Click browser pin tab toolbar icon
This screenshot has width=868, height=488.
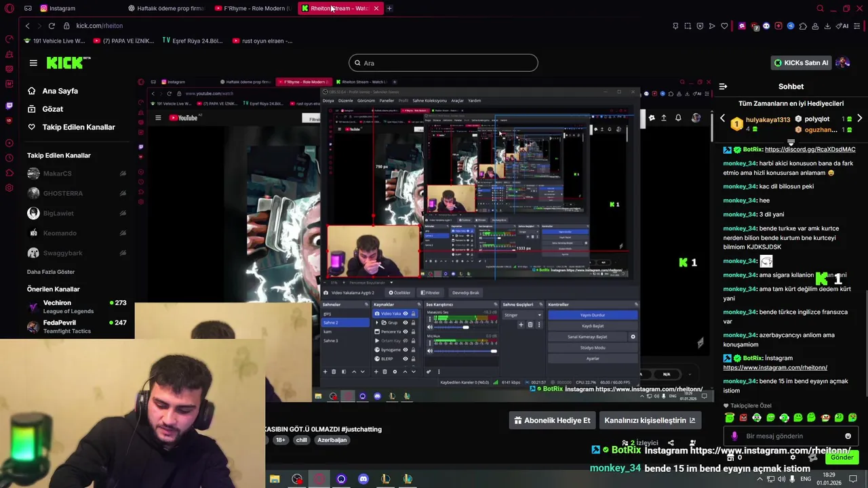tap(675, 26)
